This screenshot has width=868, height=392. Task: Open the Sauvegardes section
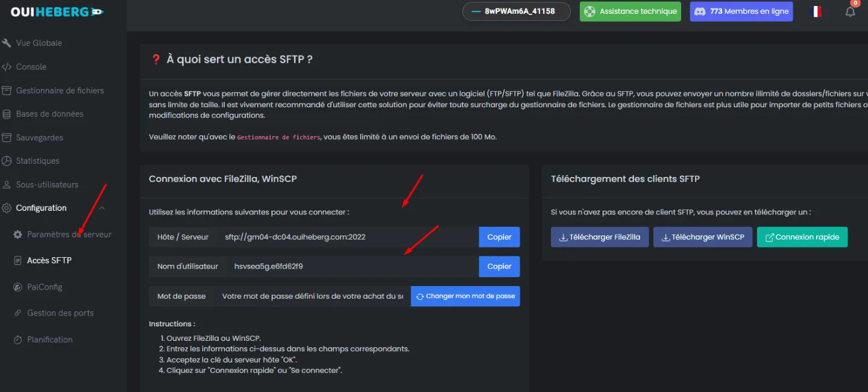tap(39, 137)
